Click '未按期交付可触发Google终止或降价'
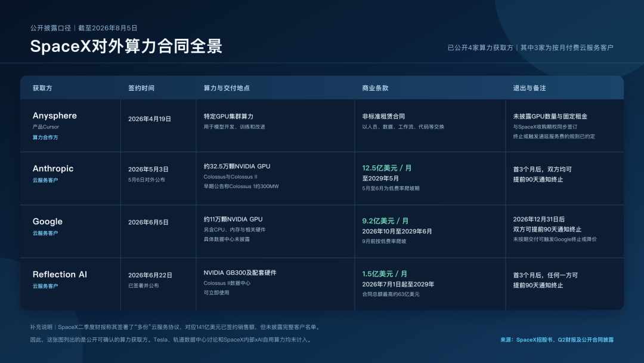The width and height of the screenshot is (644, 363). pyautogui.click(x=555, y=239)
